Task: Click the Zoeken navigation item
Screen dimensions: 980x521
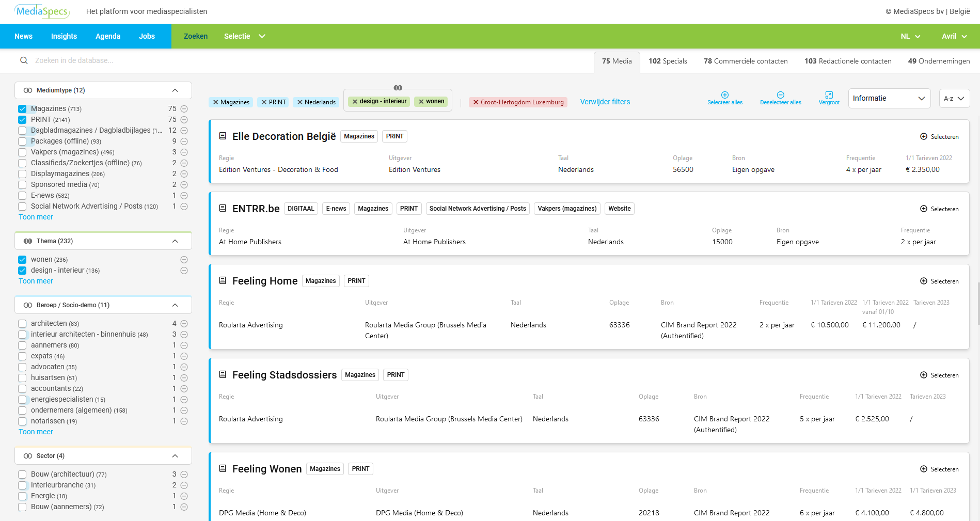Action: (x=196, y=36)
